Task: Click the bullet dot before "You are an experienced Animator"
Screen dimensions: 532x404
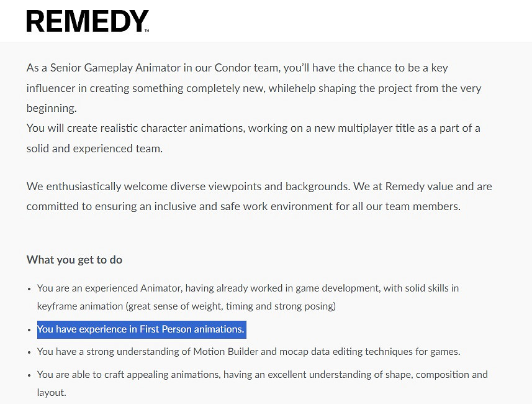Action: tap(29, 289)
